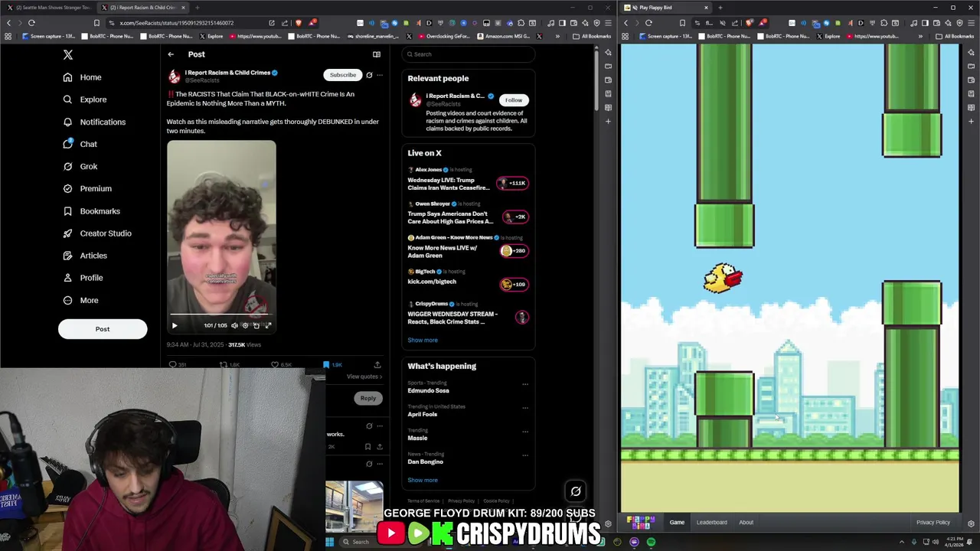Screen dimensions: 980x551
Task: Open Owen Shroyer live stream listing
Action: point(468,214)
